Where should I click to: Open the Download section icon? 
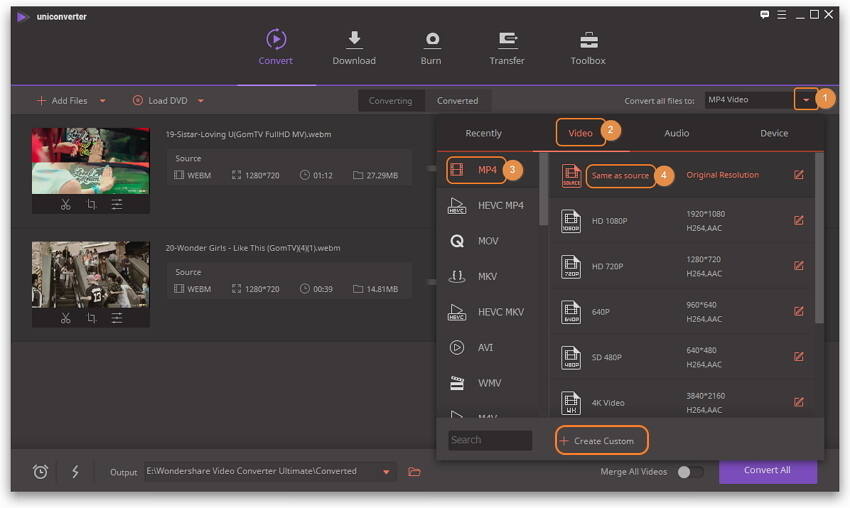354,39
